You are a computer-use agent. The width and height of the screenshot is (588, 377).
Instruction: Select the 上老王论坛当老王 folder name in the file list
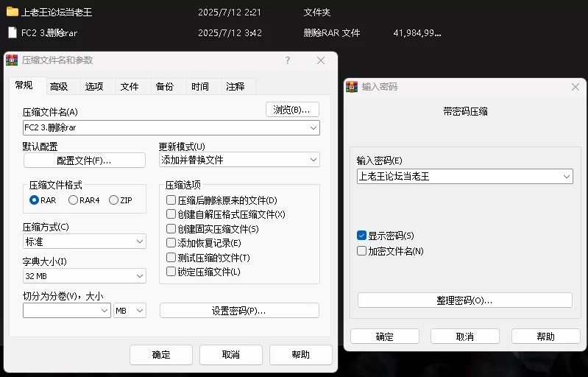point(57,12)
